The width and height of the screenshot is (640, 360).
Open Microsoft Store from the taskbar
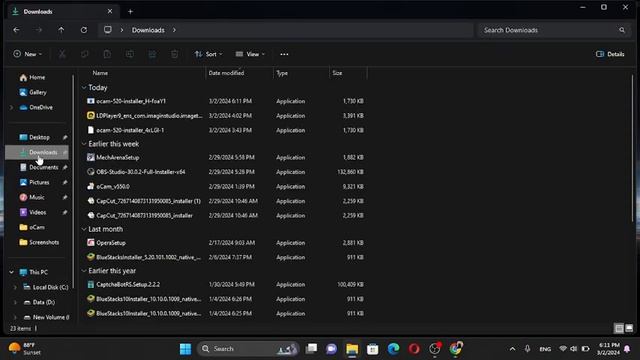[x=373, y=349]
